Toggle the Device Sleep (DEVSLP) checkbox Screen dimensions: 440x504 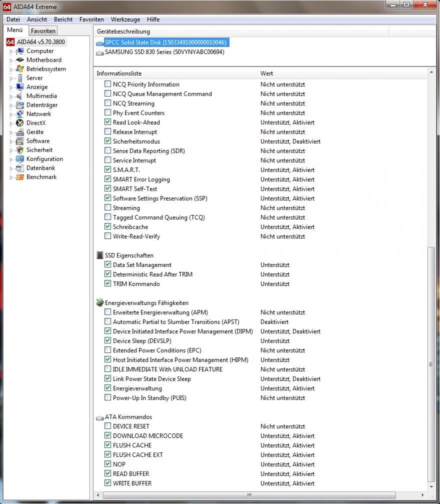coord(108,340)
